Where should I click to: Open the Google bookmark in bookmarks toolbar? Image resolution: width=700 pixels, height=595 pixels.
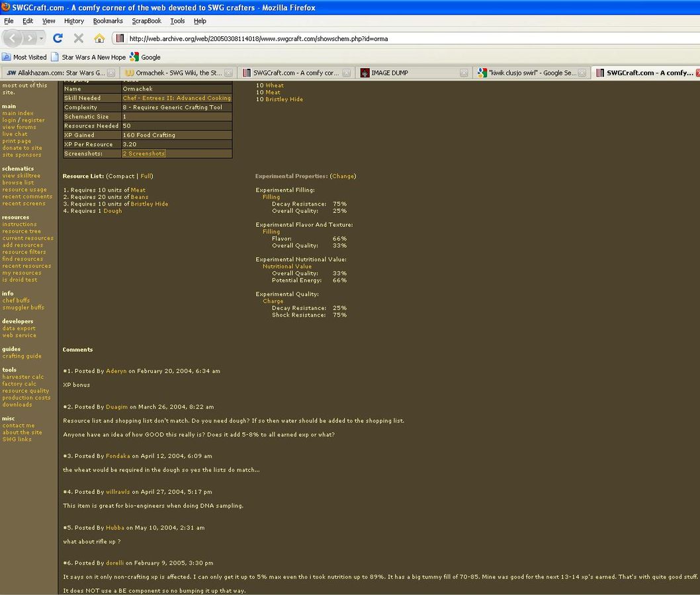coord(146,57)
